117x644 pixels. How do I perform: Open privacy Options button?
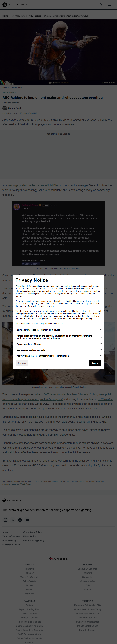pos(22,363)
